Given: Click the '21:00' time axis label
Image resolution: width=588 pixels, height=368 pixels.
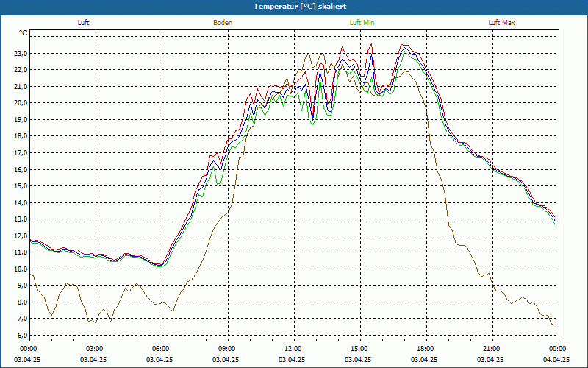Looking at the screenshot, I should click(x=492, y=349).
